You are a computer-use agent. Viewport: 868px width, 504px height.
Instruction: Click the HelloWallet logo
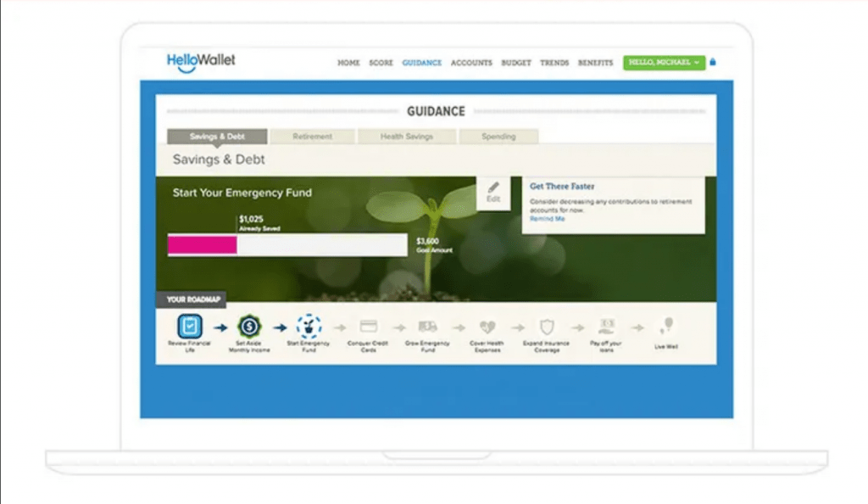201,62
